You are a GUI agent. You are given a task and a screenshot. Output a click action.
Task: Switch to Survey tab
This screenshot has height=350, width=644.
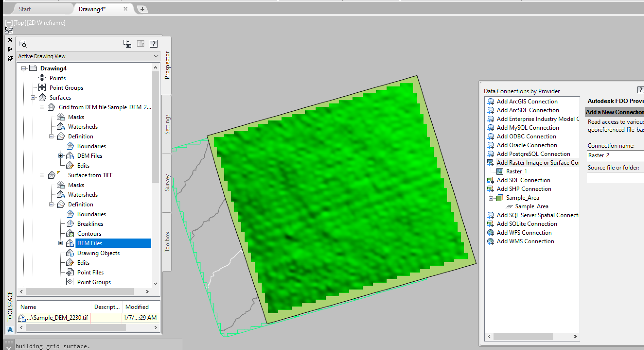click(x=167, y=183)
